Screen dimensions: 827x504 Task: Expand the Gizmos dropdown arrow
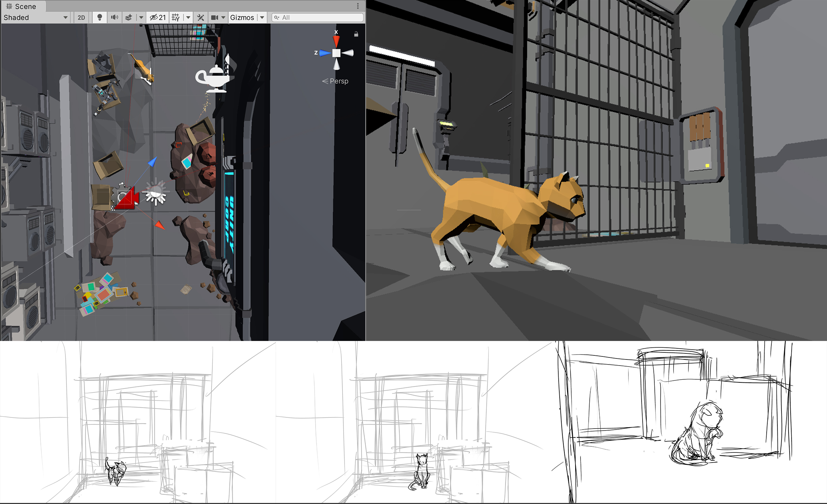pos(262,18)
